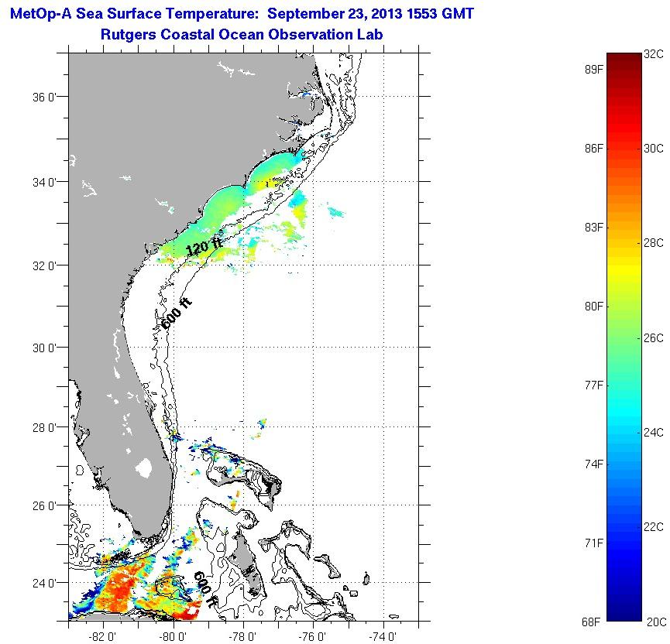670x644 pixels.
Task: Click the -78 0' longitude label
Action: coord(242,637)
